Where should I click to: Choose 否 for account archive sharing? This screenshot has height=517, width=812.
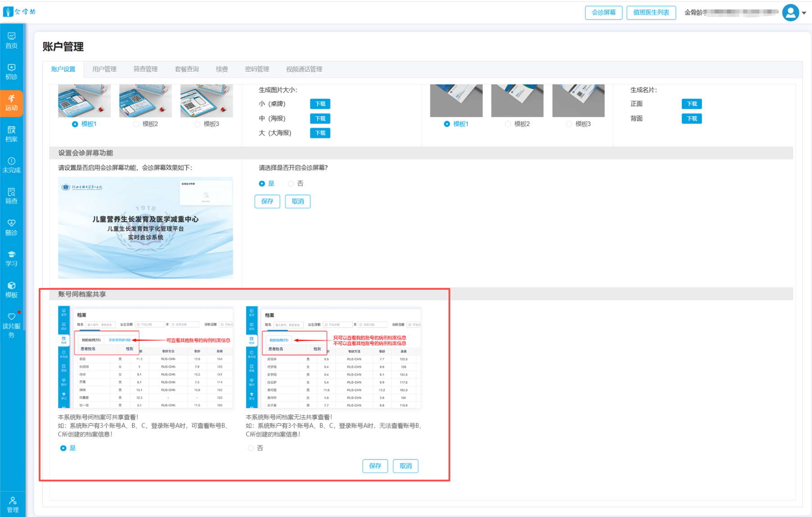pos(251,448)
